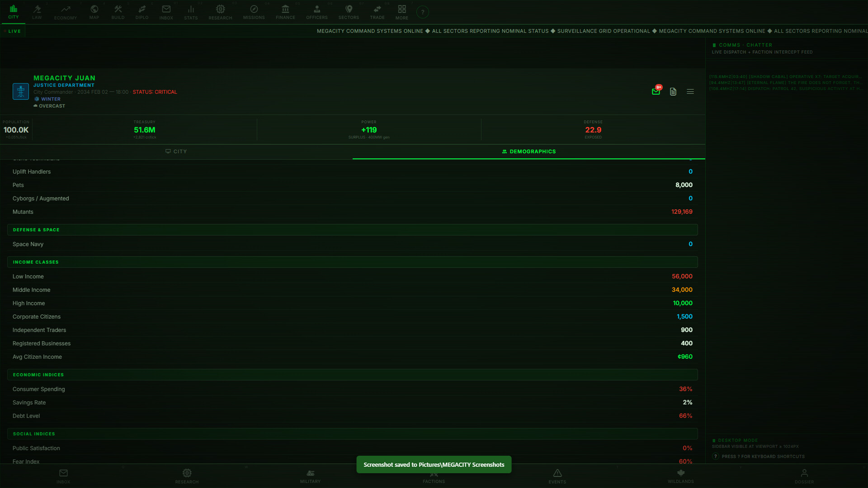Viewport: 868px width, 488px height.
Task: Click the Treasury 51.6M stat
Action: click(x=145, y=130)
